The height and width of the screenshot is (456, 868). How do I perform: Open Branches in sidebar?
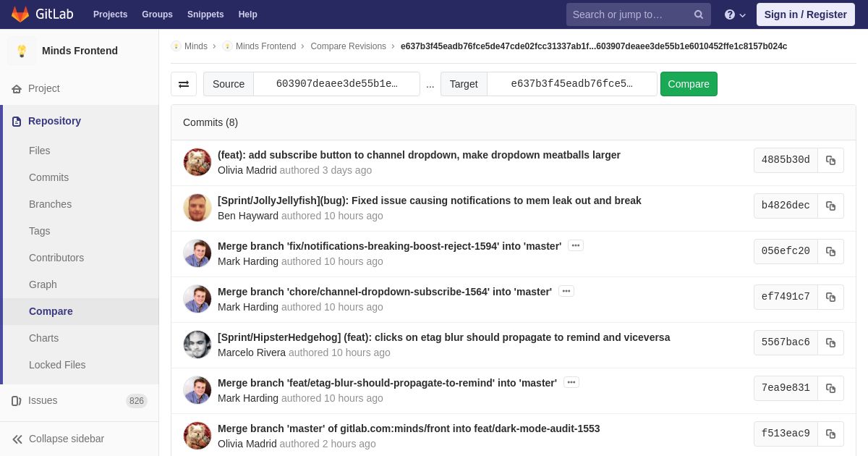pyautogui.click(x=50, y=204)
